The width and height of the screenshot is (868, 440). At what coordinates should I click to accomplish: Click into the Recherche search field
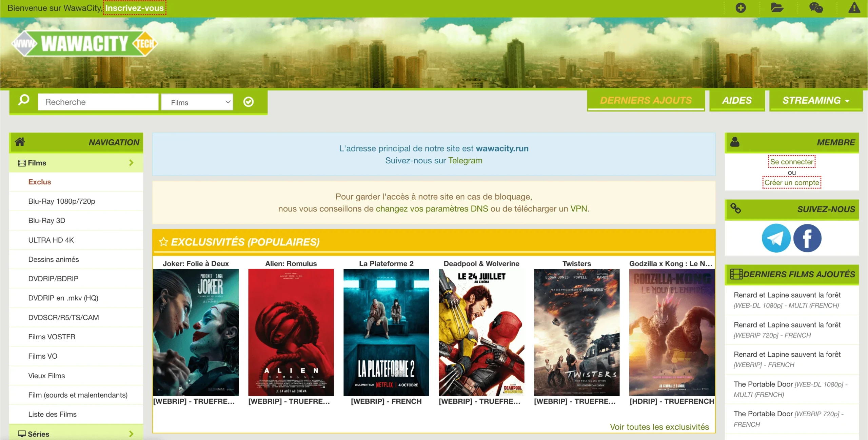98,102
